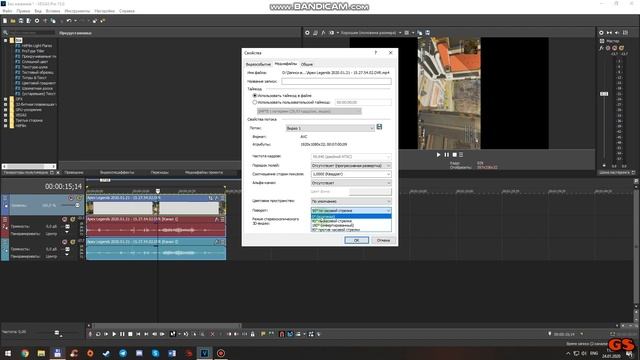
Task: Mute the second (blue) audio track
Action: pyautogui.click(x=64, y=242)
